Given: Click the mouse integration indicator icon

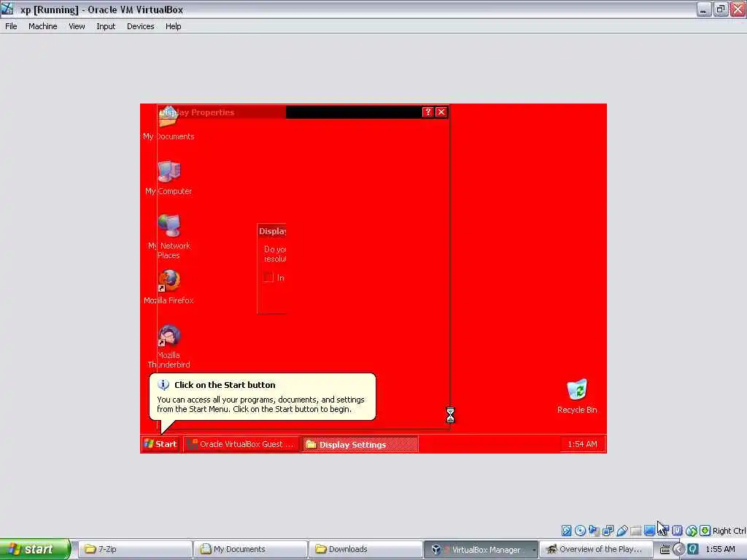Looking at the screenshot, I should [x=692, y=531].
